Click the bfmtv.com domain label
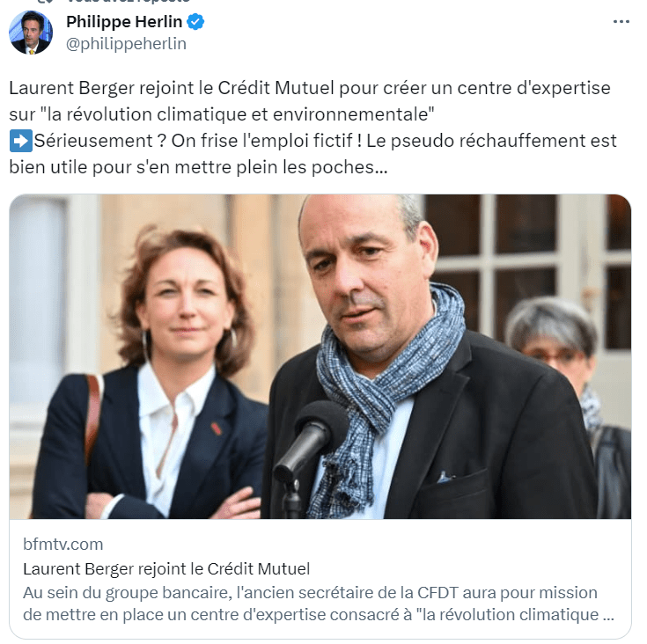Viewport: 647px width, 644px height. coord(63,545)
